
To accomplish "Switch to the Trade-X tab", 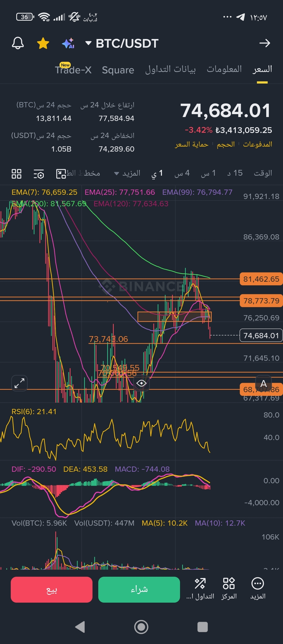I will coord(73,70).
